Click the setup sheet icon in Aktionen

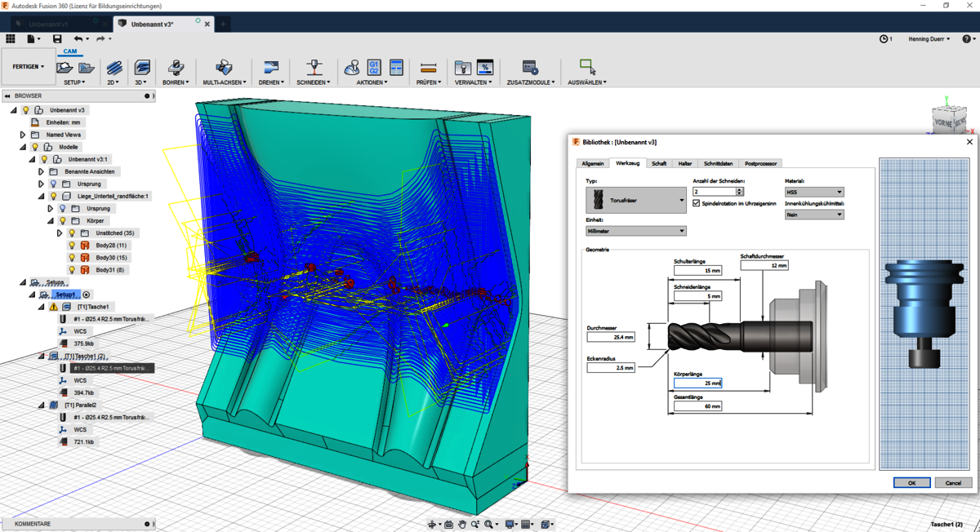(x=397, y=68)
